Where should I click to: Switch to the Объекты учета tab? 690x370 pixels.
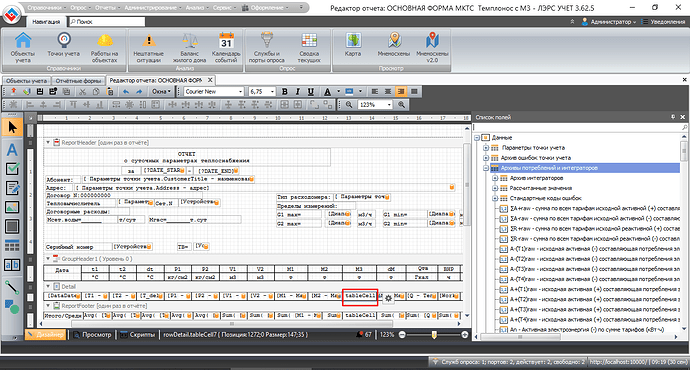pyautogui.click(x=26, y=81)
